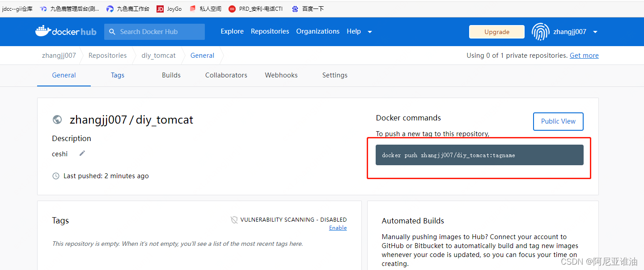Image resolution: width=644 pixels, height=270 pixels.
Task: Click the 'This repository is empty' message
Action: [x=178, y=244]
